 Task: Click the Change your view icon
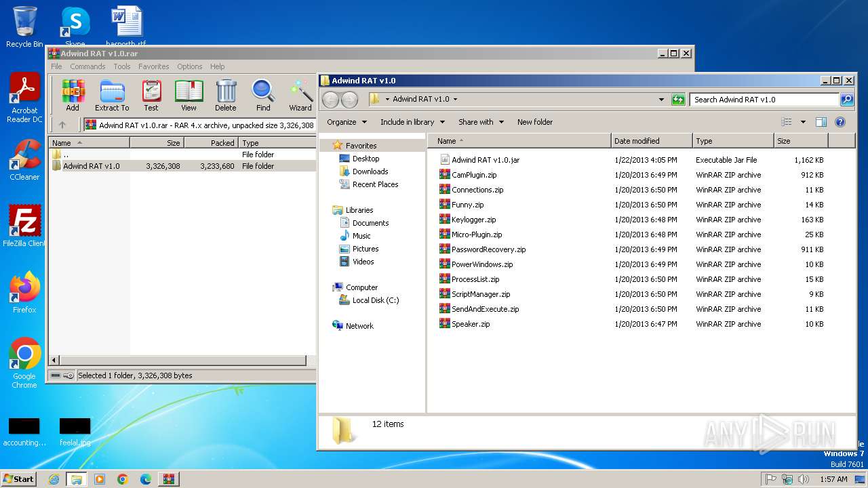[x=787, y=122]
